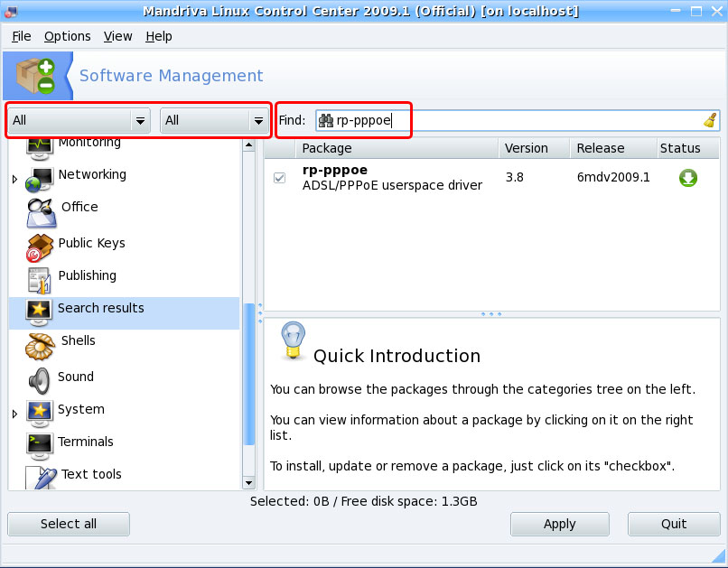The image size is (728, 568).
Task: Open the second All filter dropdown
Action: pos(214,121)
